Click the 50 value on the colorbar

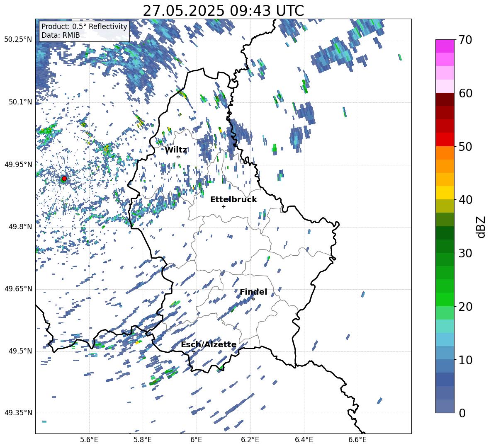(465, 147)
